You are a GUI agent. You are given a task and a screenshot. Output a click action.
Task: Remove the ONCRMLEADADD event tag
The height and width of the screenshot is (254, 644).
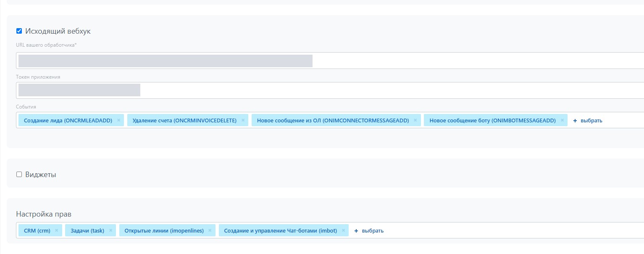point(118,120)
